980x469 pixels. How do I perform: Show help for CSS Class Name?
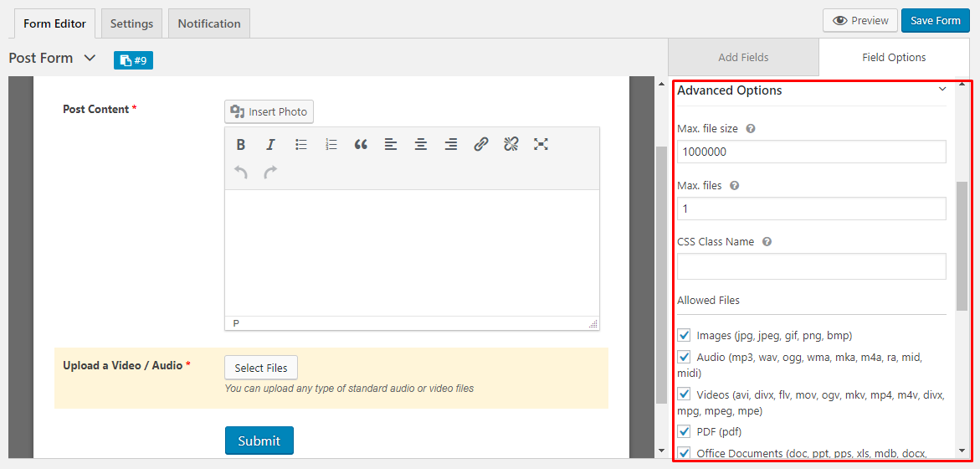(767, 241)
